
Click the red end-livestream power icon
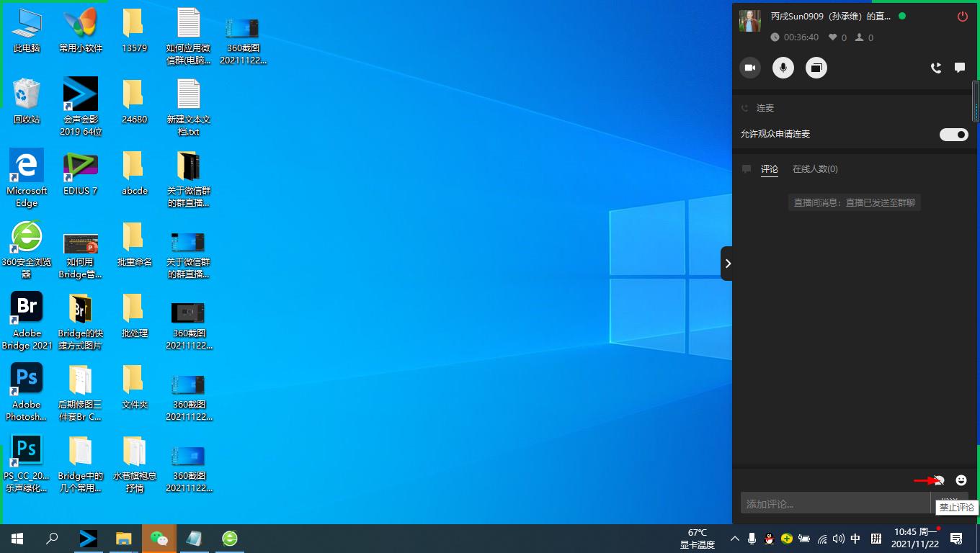click(962, 17)
